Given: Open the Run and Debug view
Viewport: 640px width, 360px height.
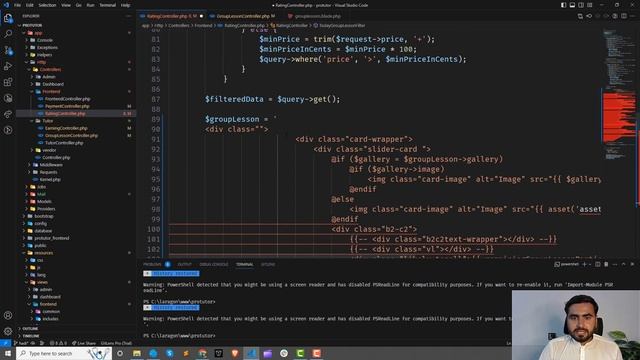Looking at the screenshot, I should [8, 66].
